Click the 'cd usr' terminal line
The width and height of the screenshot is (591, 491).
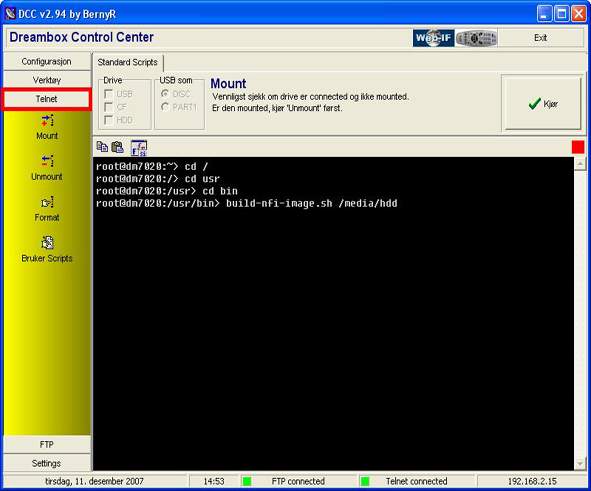(x=158, y=179)
